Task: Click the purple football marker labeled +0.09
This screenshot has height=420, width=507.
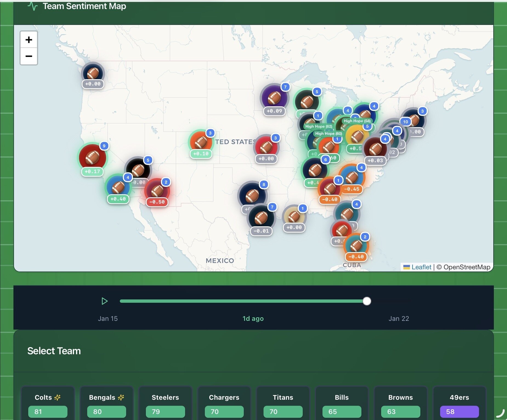Action: pyautogui.click(x=274, y=98)
